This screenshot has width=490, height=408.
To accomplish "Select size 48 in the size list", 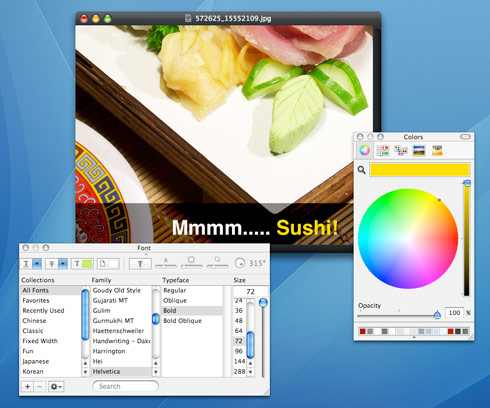I will pyautogui.click(x=239, y=321).
